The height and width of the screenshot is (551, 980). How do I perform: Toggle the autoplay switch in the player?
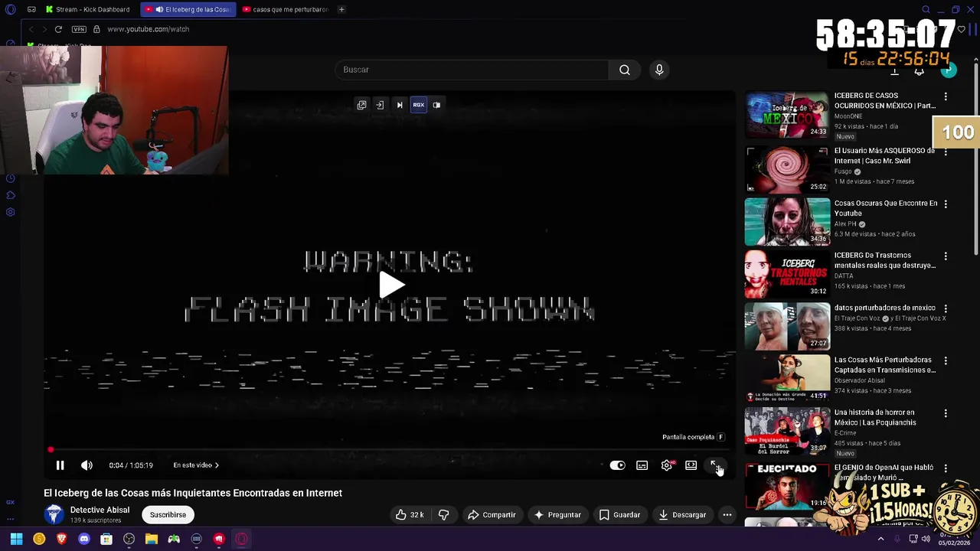coord(617,465)
